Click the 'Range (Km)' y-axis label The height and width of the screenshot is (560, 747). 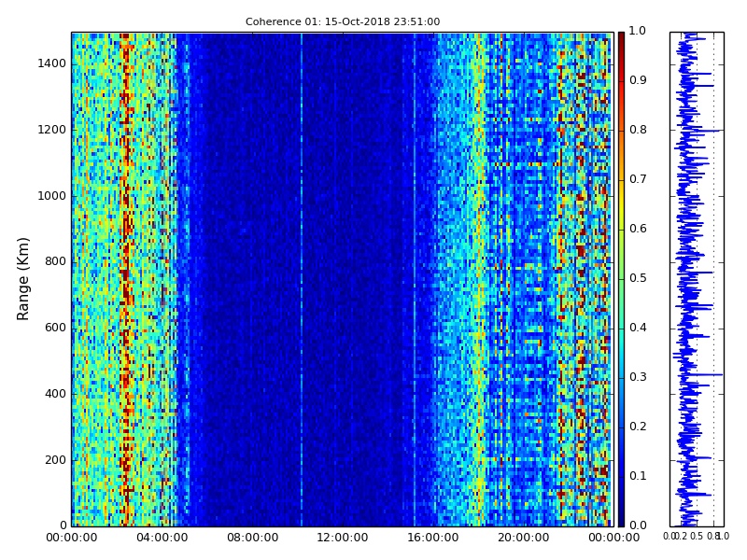coord(22,279)
